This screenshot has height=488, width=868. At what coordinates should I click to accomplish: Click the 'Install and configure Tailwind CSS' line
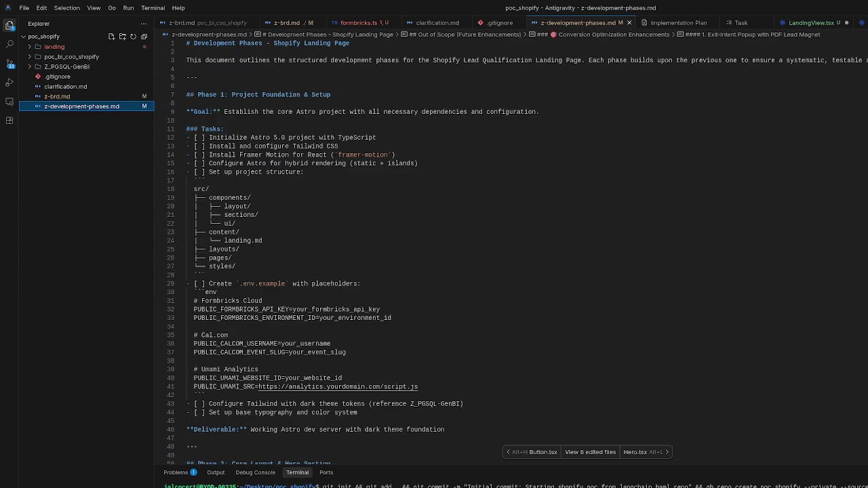[x=273, y=146]
